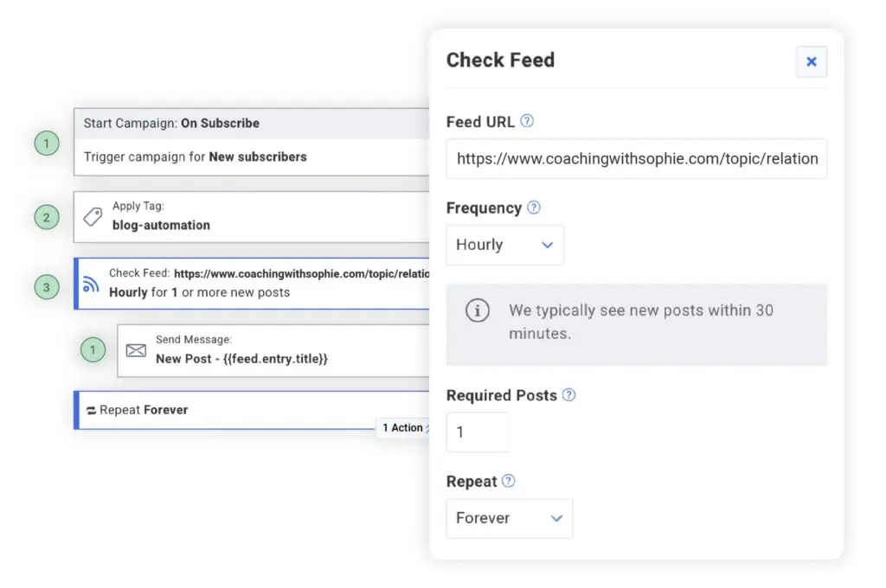Screen dimensions: 886x588
Task: Click the info icon in the notice box
Action: (478, 310)
